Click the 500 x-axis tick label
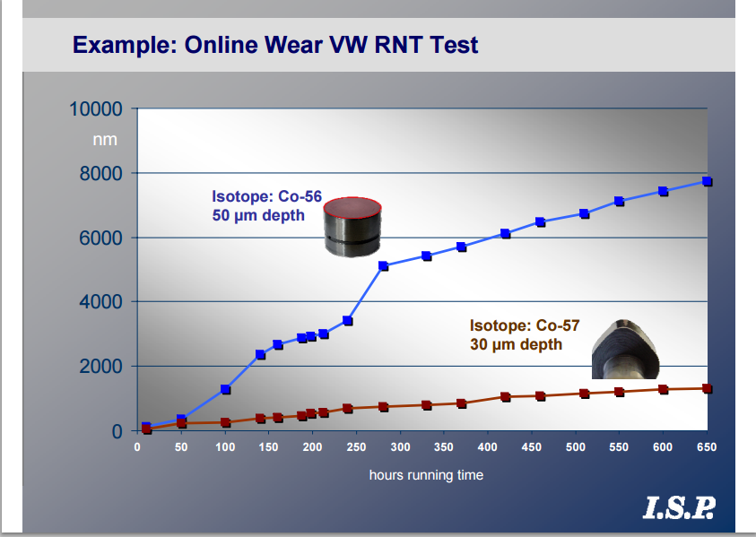This screenshot has height=537, width=756. tap(575, 447)
